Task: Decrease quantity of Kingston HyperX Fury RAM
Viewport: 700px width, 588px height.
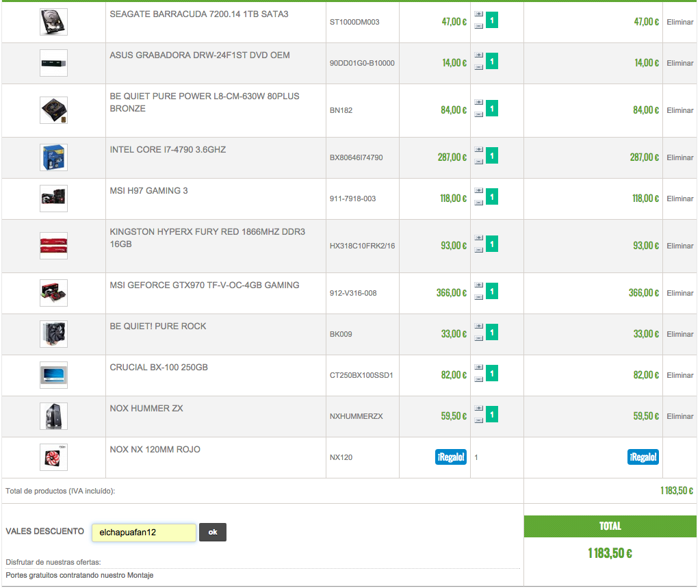Action: click(478, 251)
